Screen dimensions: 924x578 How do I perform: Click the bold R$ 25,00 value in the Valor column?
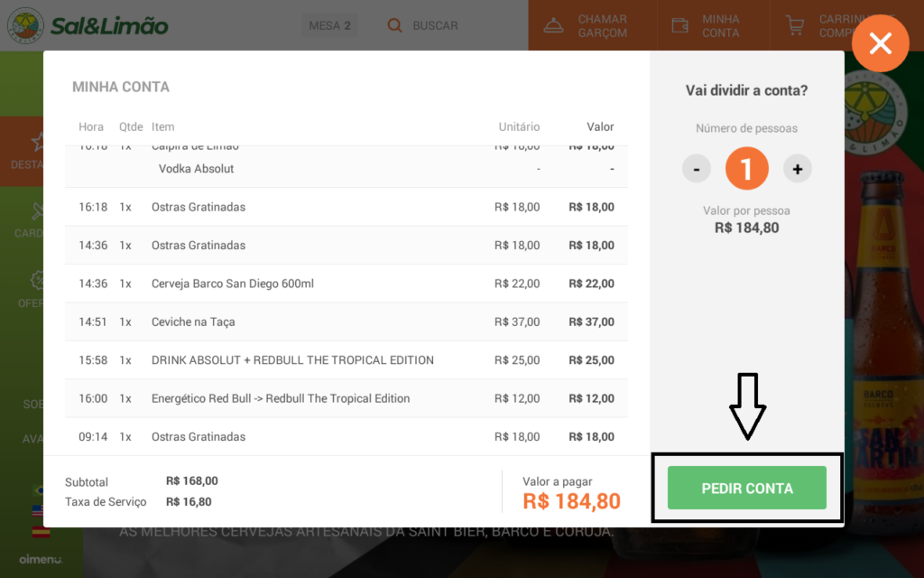(592, 360)
